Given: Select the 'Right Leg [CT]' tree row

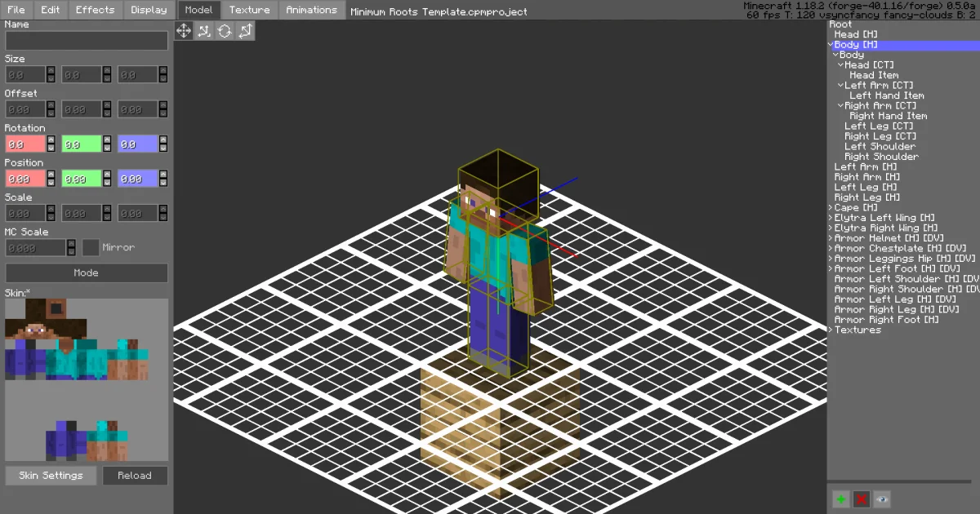Looking at the screenshot, I should point(880,136).
